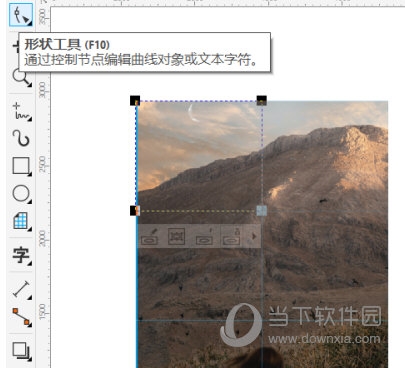Expand the PowerClip toolbar arrow flyout
The width and height of the screenshot is (405, 368).
(254, 236)
